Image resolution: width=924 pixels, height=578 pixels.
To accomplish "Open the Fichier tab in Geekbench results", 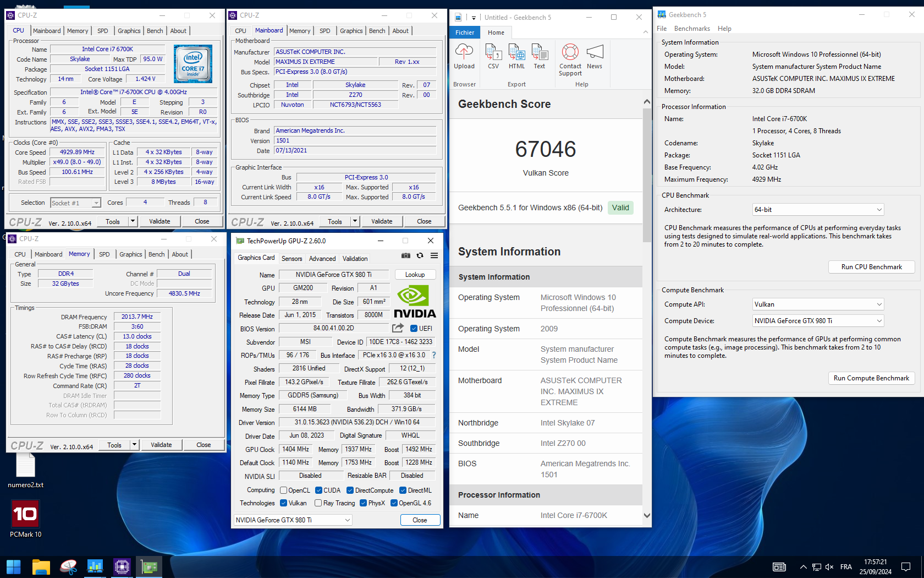I will click(x=465, y=32).
